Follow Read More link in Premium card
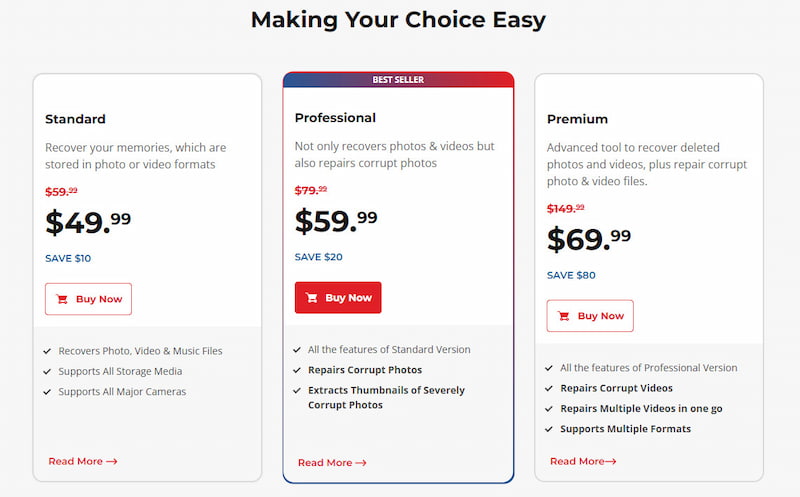The image size is (800, 497). (583, 461)
